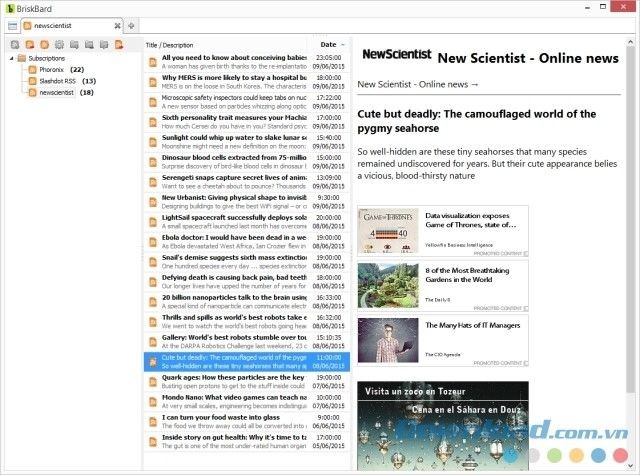Image resolution: width=640 pixels, height=475 pixels.
Task: Open the 'New Scientist - Online news →' link
Action: 418,84
